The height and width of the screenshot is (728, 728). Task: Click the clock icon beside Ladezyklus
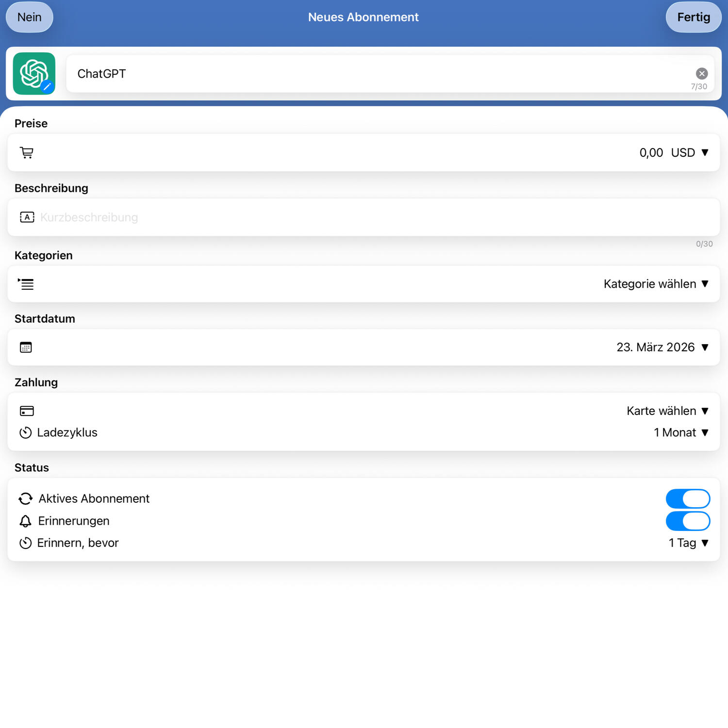point(26,432)
